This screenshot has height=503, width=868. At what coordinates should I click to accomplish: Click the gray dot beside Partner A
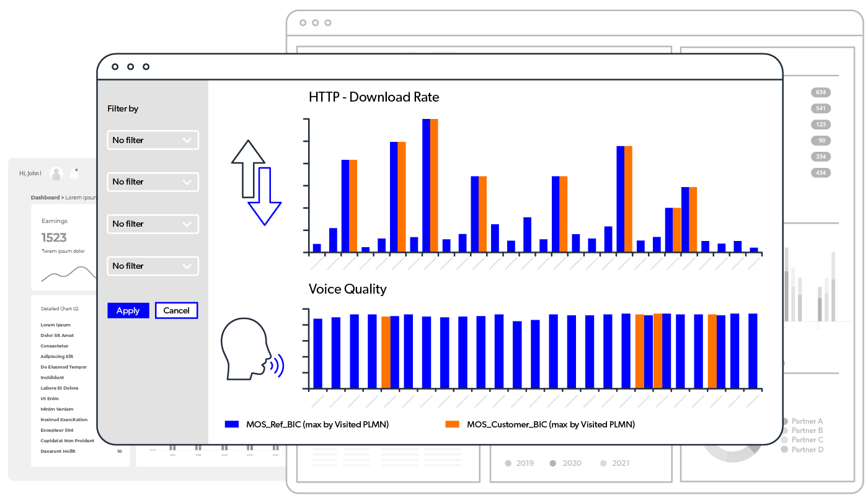(786, 421)
